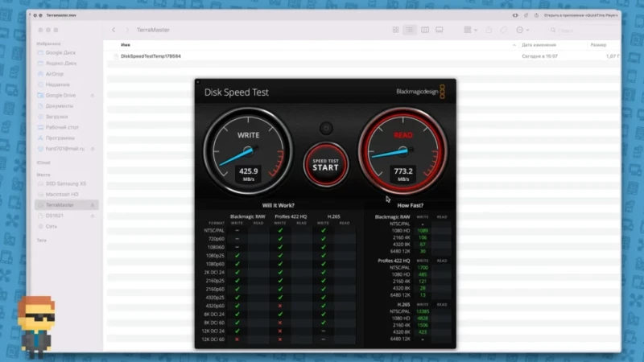
Task: Switch Finder to list view
Action: (x=410, y=30)
